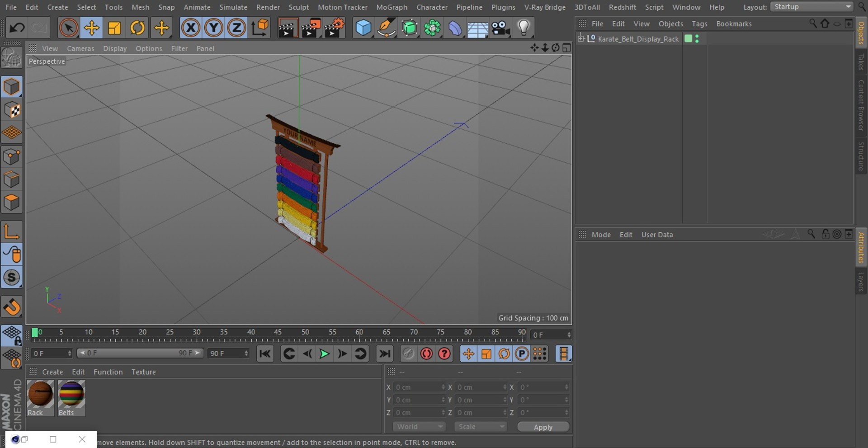Toggle Position keyframe recording

pos(468,354)
